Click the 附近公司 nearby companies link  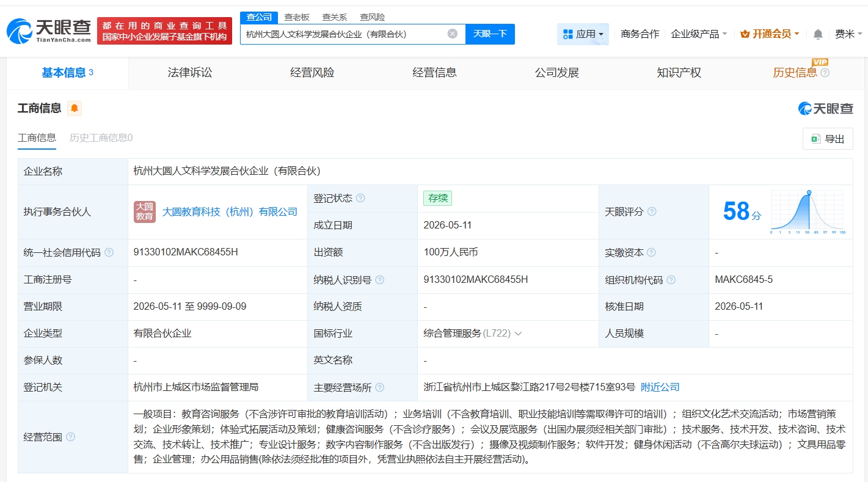coord(660,387)
